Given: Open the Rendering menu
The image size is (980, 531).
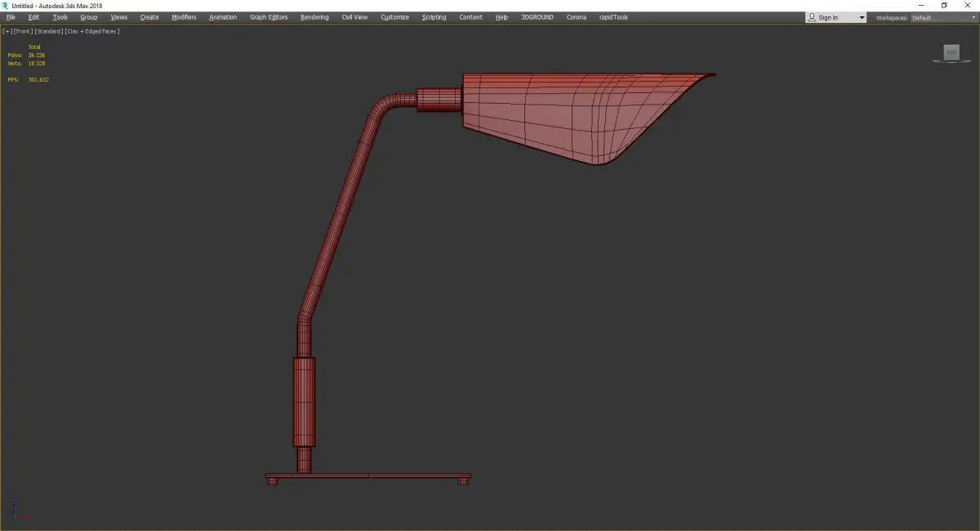Looking at the screenshot, I should 314,17.
